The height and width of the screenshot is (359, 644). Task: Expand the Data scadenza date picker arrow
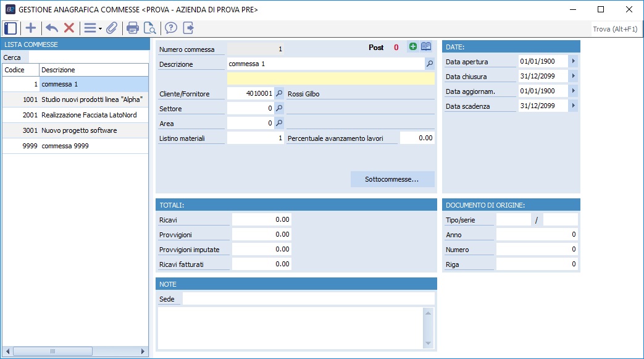coord(573,106)
